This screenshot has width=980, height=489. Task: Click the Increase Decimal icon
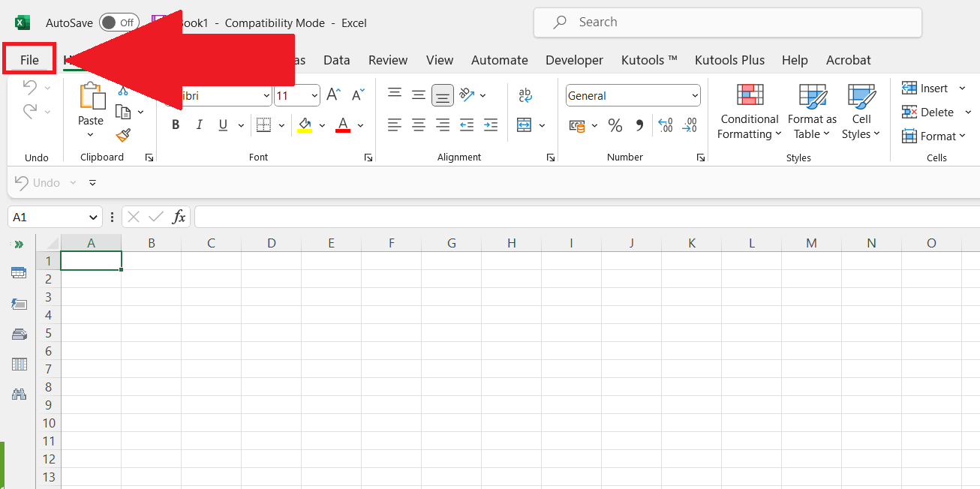[665, 125]
